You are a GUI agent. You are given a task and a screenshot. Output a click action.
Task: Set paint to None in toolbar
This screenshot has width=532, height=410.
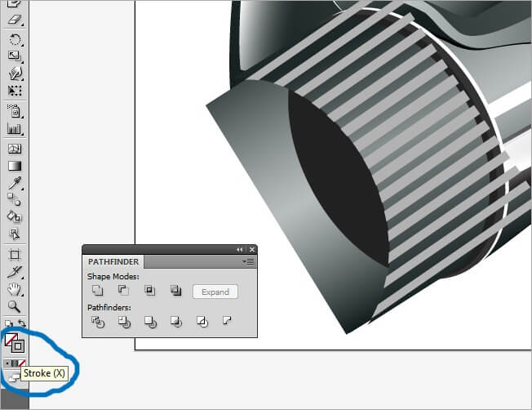point(22,363)
